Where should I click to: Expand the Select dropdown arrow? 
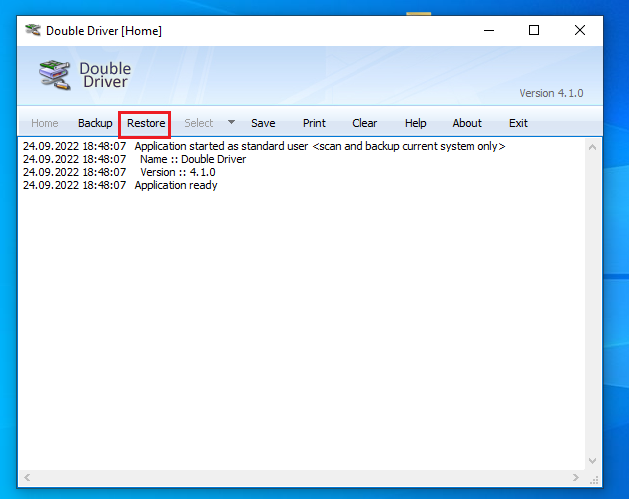[x=231, y=122]
